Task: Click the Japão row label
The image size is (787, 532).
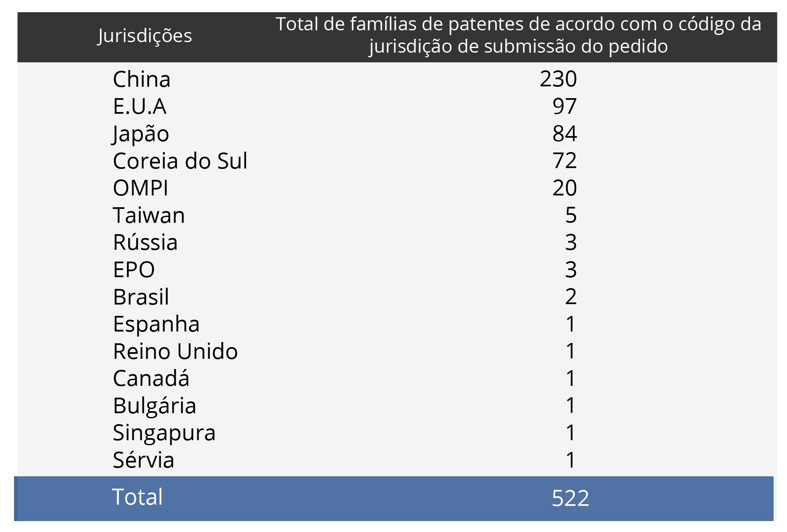Action: point(141,134)
